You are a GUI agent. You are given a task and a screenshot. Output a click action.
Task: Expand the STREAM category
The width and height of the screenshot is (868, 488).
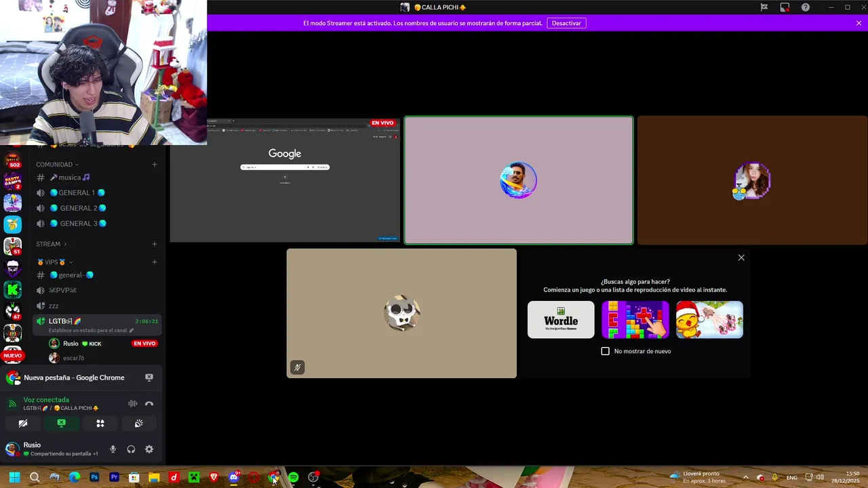[x=51, y=244]
